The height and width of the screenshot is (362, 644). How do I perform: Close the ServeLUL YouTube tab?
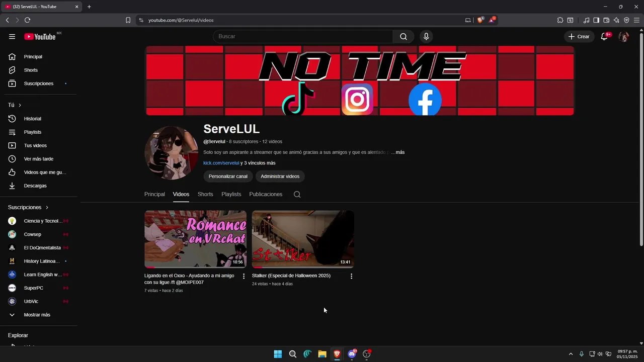76,7
